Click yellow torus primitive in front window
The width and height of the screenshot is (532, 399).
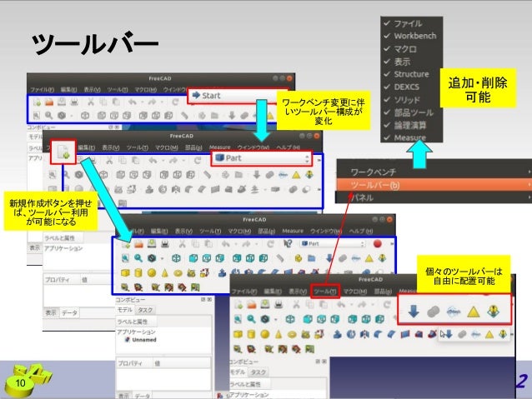pos(292,334)
